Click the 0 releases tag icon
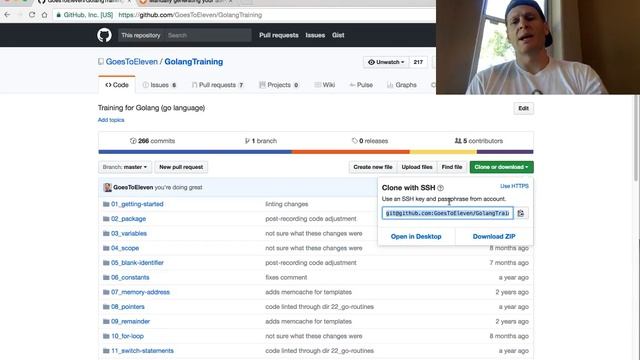The width and height of the screenshot is (640, 360). click(x=354, y=141)
